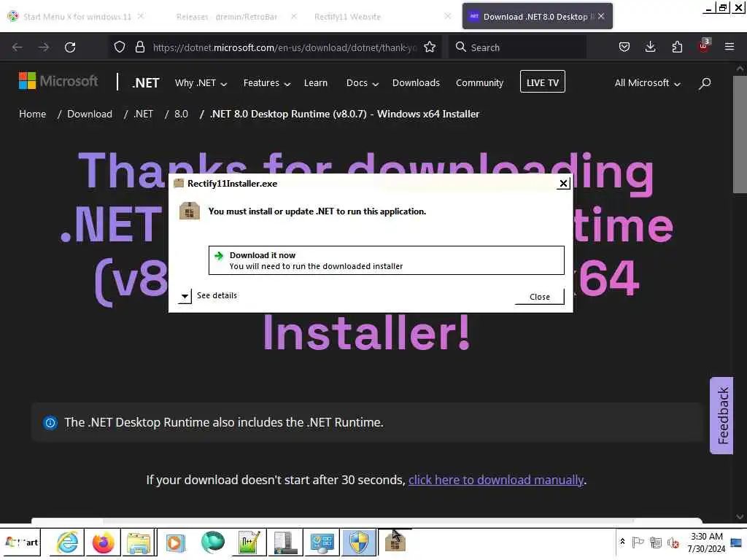Open the Firefox hamburger menu
Screen dimensions: 747x560
click(x=729, y=47)
